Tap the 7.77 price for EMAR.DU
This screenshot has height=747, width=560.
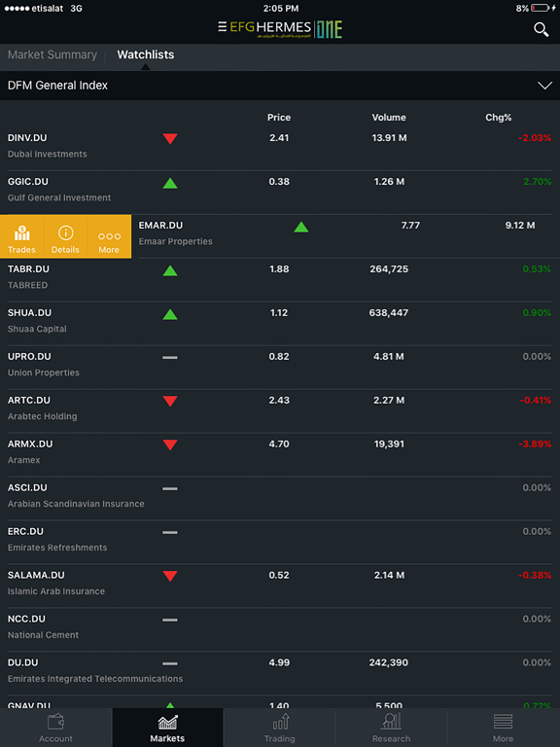[x=410, y=226]
